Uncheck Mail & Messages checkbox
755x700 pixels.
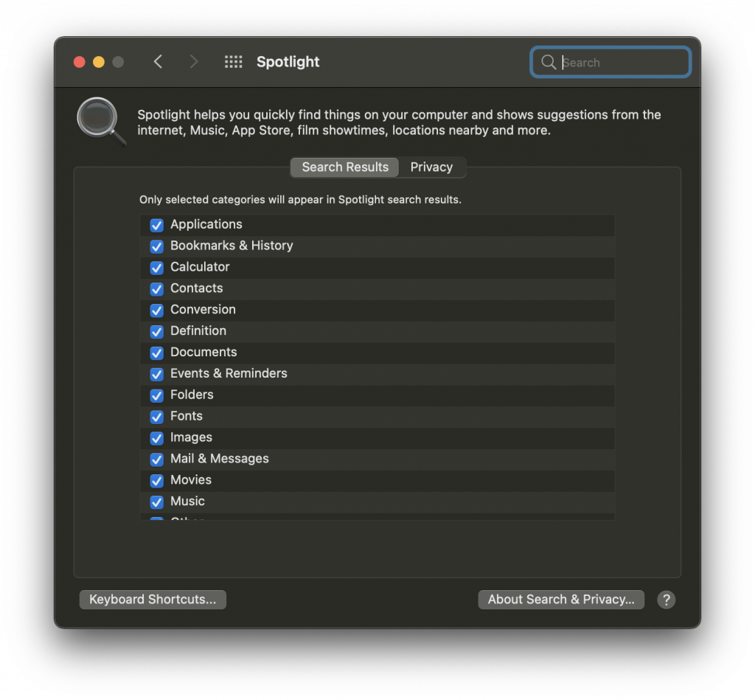[156, 459]
